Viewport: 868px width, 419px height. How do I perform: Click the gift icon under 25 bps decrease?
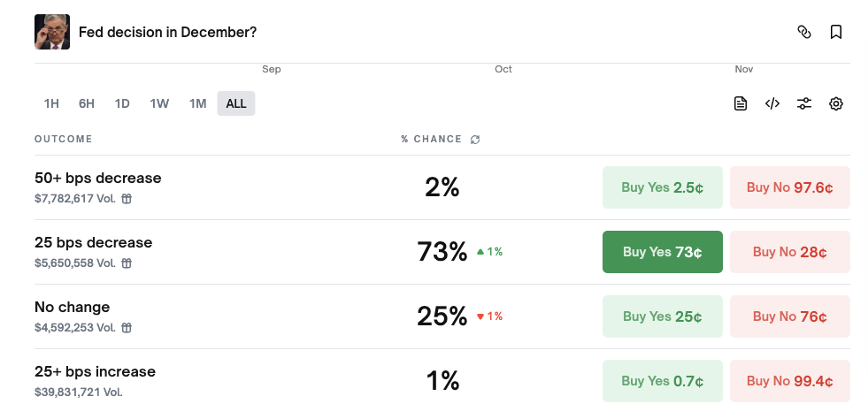point(127,263)
